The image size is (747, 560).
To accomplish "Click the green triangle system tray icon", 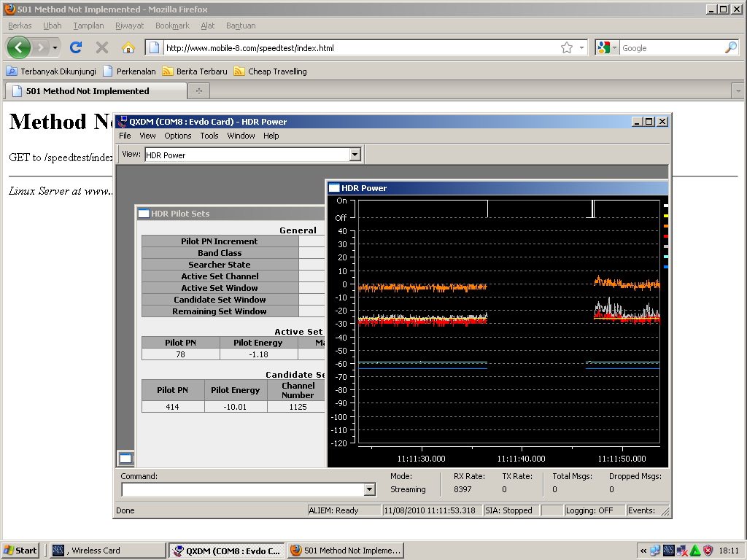I will click(x=694, y=551).
